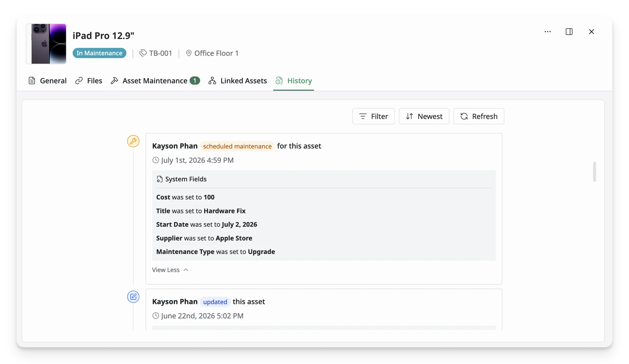Click the 'Supplier was set to Apple Store' row

tap(204, 238)
